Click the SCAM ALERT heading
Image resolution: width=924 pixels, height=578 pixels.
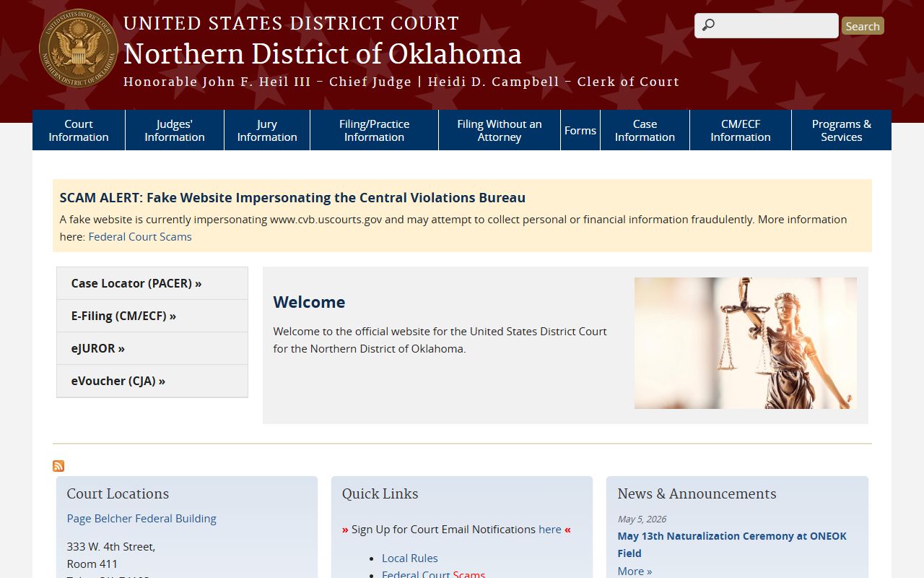pos(292,197)
